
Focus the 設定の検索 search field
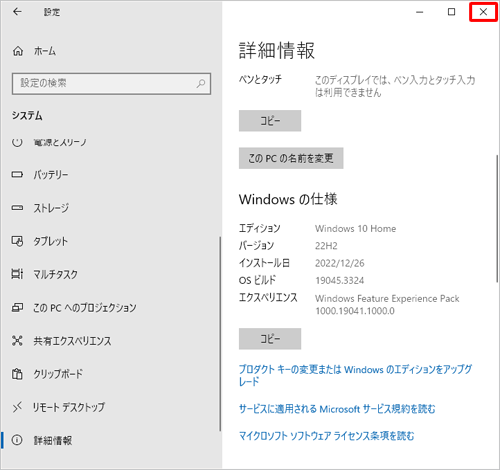111,84
